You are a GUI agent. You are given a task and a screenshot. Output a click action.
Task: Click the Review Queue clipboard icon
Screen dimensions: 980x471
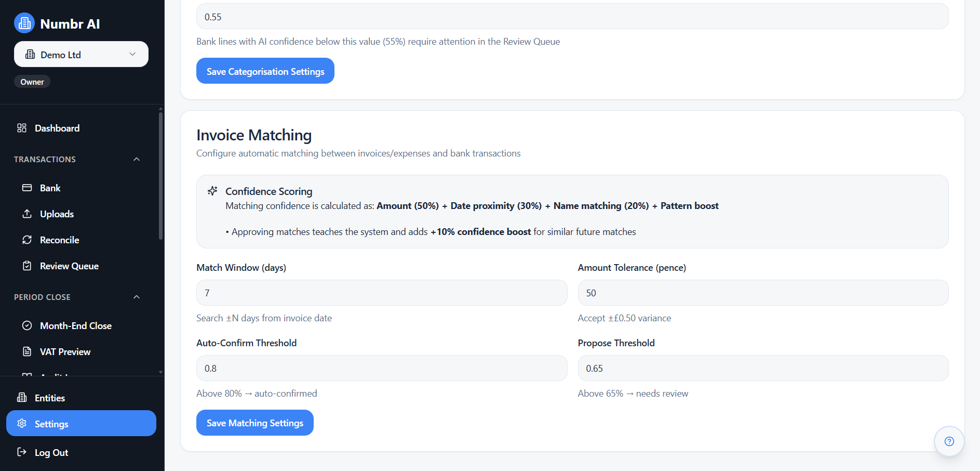[x=28, y=266]
